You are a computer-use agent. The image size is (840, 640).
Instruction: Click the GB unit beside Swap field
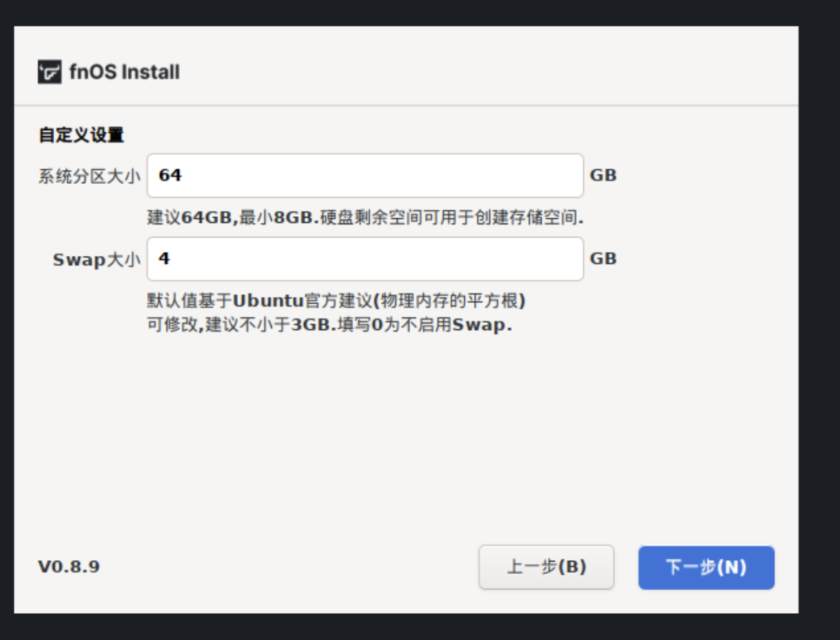click(603, 258)
